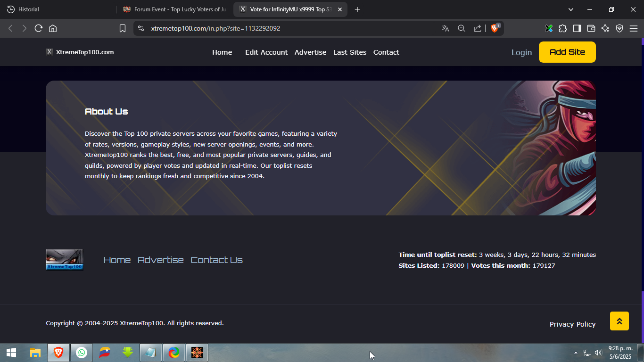The width and height of the screenshot is (644, 362).
Task: Click the network icon in the system tray
Action: tap(587, 353)
